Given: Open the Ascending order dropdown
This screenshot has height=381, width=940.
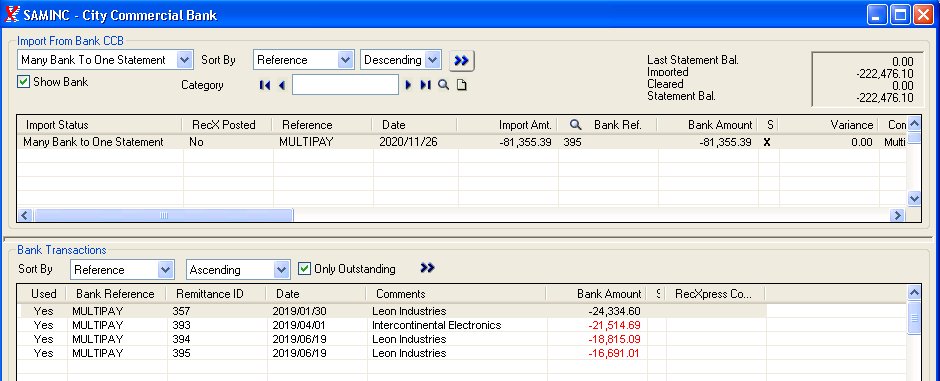Looking at the screenshot, I should click(282, 270).
